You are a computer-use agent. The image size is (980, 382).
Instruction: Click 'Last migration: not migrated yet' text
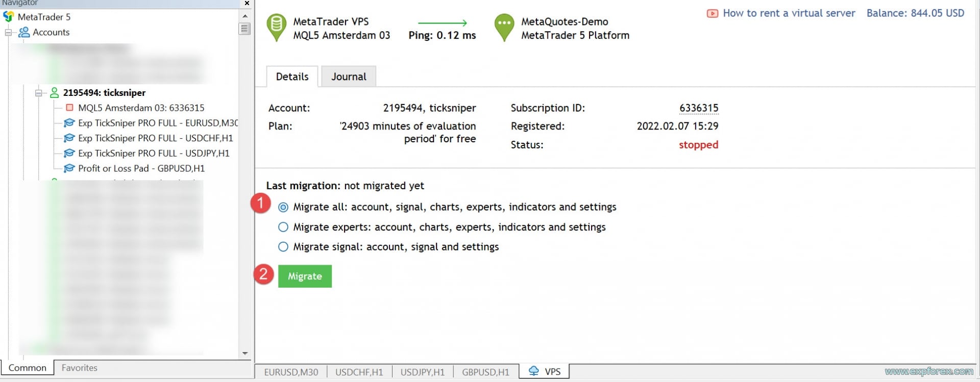coord(345,186)
